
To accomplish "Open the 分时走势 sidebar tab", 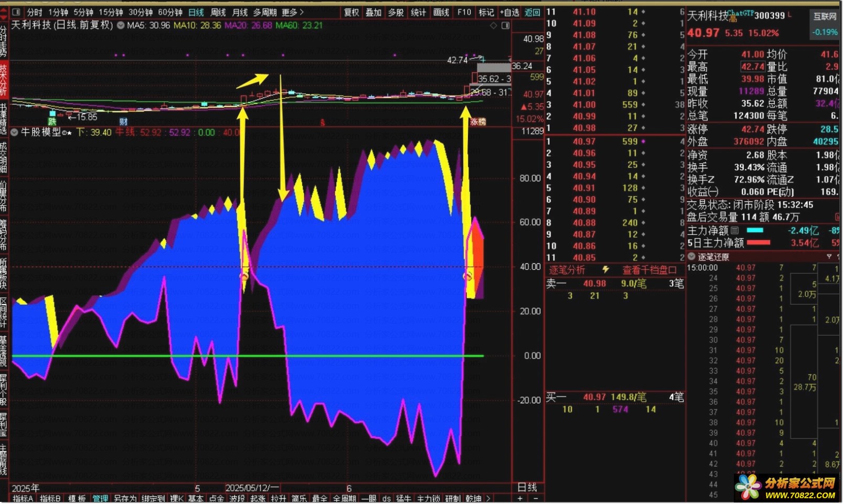I will 4,41.
